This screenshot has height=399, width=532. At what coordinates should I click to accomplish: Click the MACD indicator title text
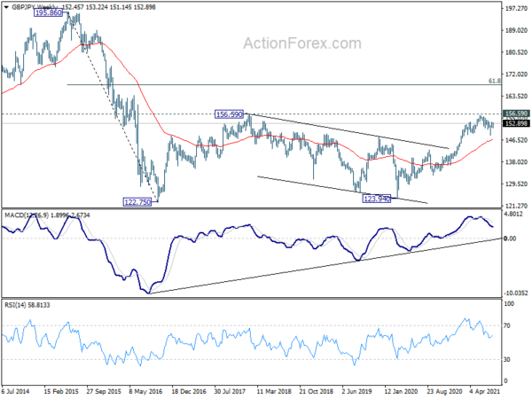[x=47, y=215]
